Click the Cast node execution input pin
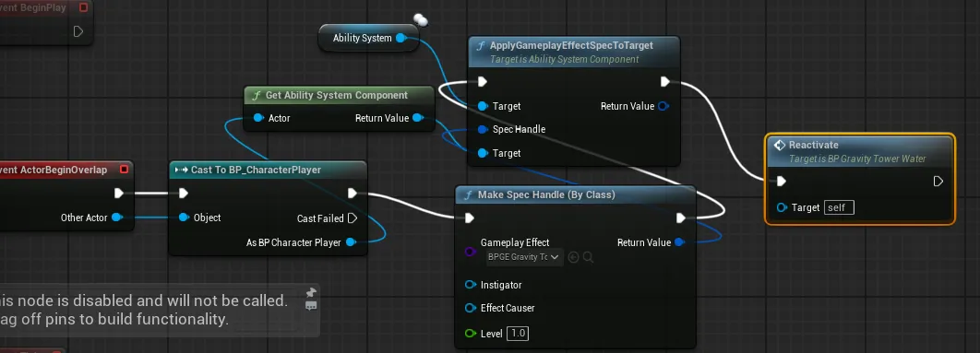Viewport: 980px width, 353px height. point(183,193)
